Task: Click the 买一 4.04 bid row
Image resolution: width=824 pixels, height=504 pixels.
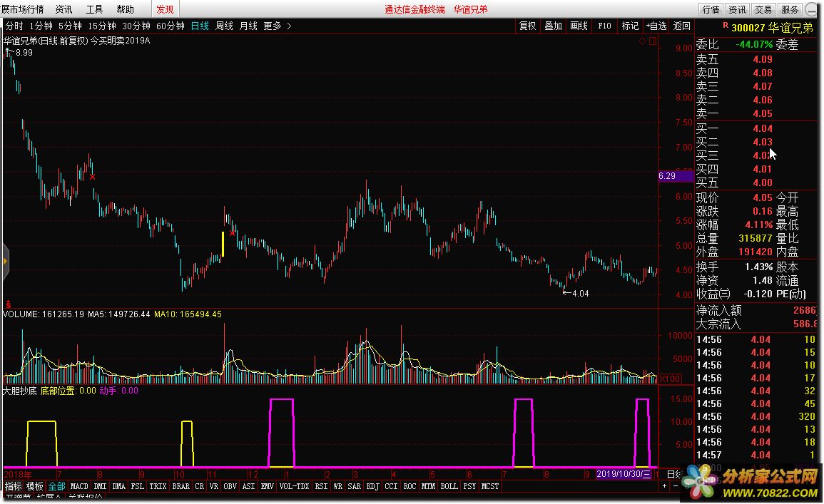Action: click(757, 128)
